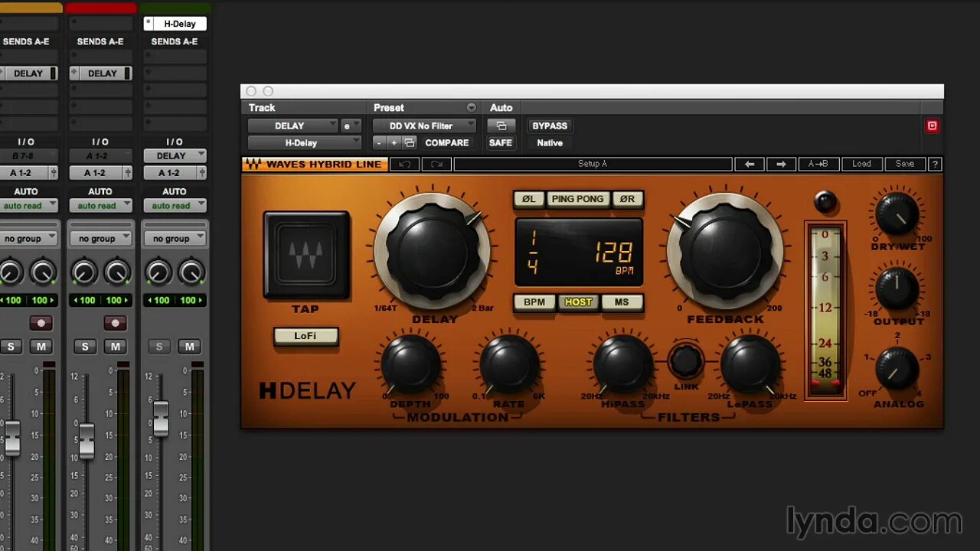Click third track volume fader
This screenshot has width=980, height=551.
(x=161, y=418)
